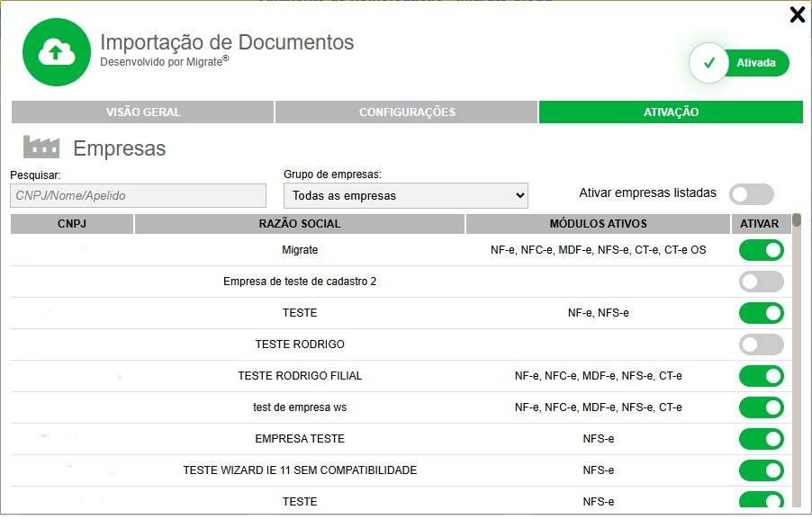Viewport: 812px width, 528px height.
Task: Switch off EMPRESA TESTE activation
Action: [761, 439]
